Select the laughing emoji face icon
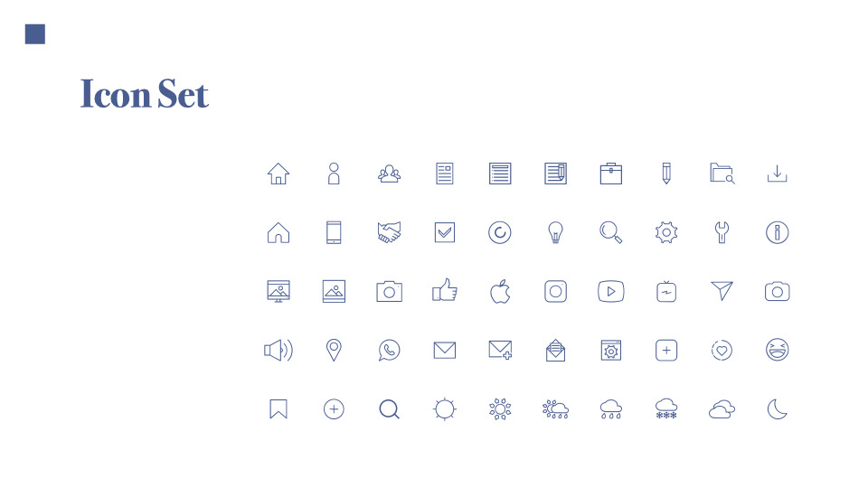868x488 pixels. tap(778, 350)
